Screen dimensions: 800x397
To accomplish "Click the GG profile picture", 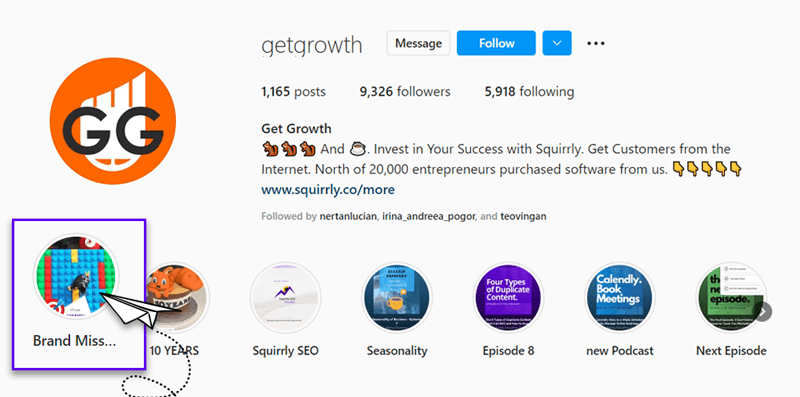I will pyautogui.click(x=113, y=121).
